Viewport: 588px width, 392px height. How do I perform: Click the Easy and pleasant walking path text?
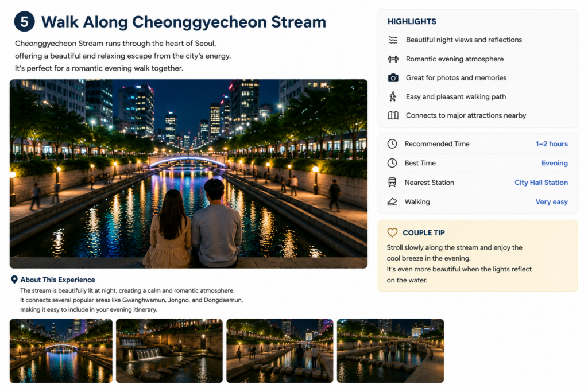click(x=456, y=96)
